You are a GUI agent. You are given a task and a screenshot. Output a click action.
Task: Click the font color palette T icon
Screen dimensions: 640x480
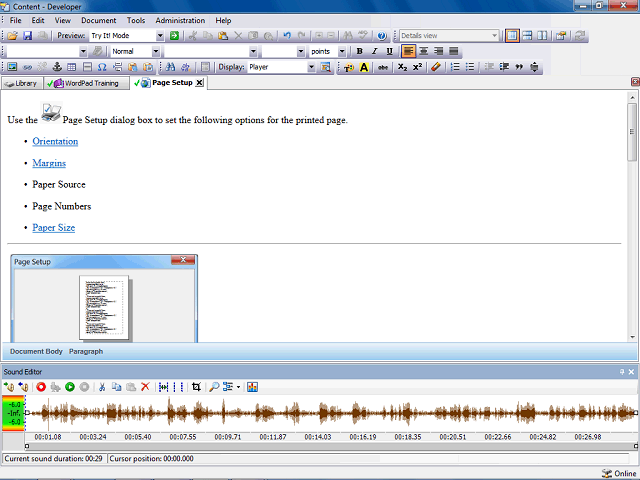pyautogui.click(x=349, y=67)
